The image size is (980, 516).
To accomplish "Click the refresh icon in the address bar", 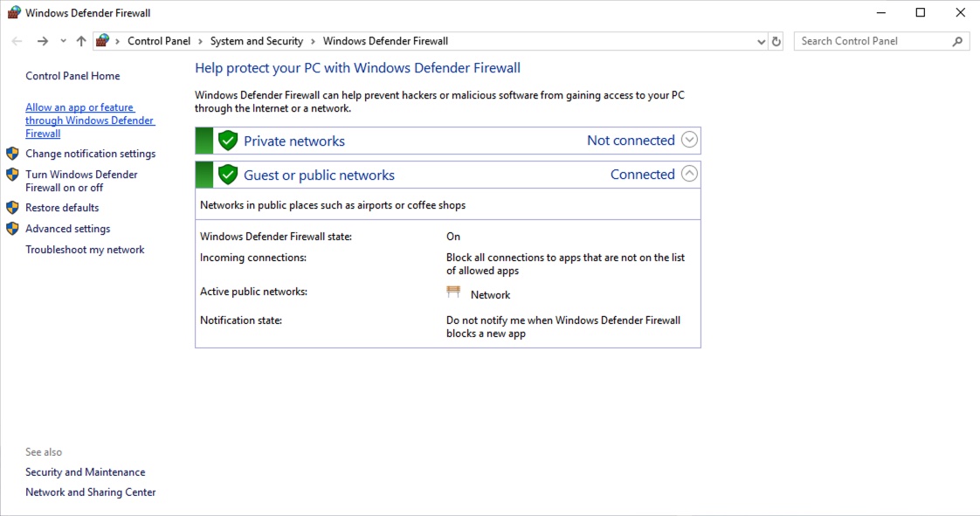I will click(x=776, y=40).
